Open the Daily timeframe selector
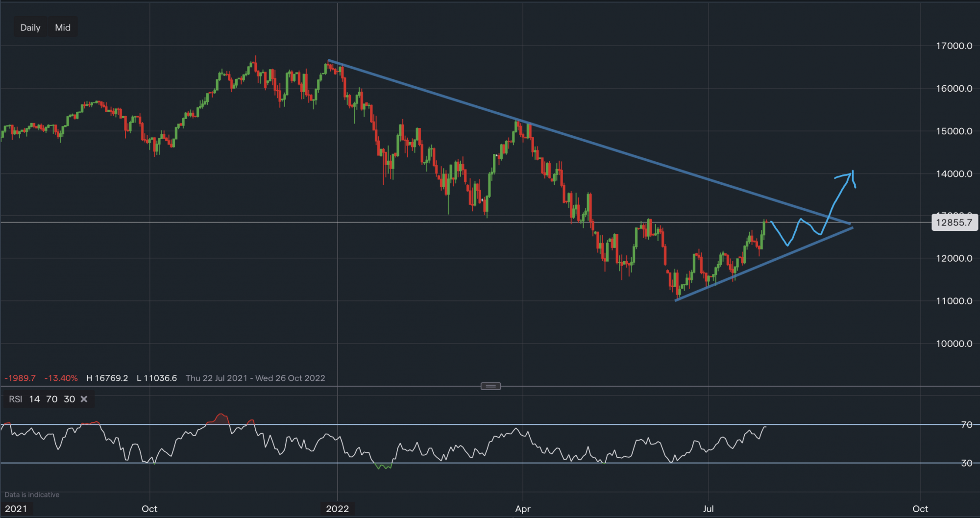The image size is (980, 518). pos(30,27)
